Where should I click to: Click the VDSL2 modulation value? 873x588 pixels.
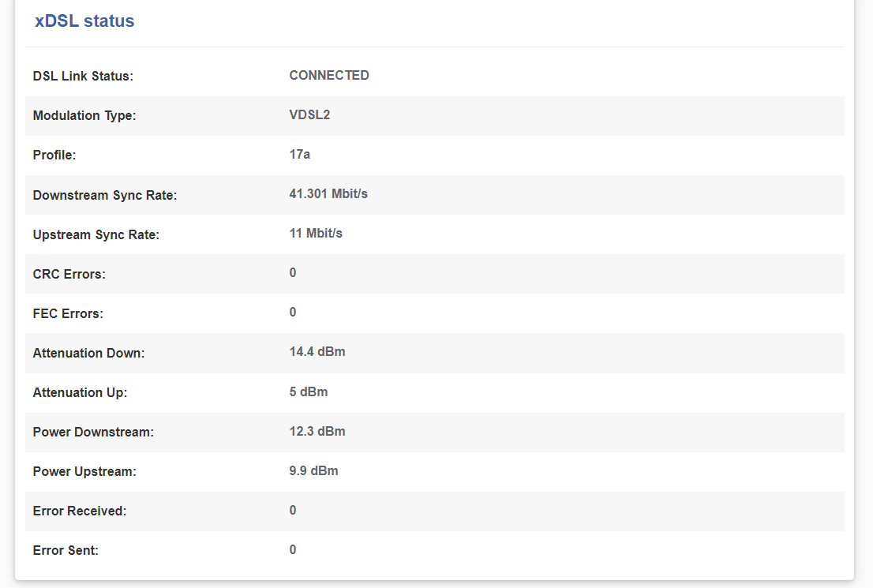309,115
